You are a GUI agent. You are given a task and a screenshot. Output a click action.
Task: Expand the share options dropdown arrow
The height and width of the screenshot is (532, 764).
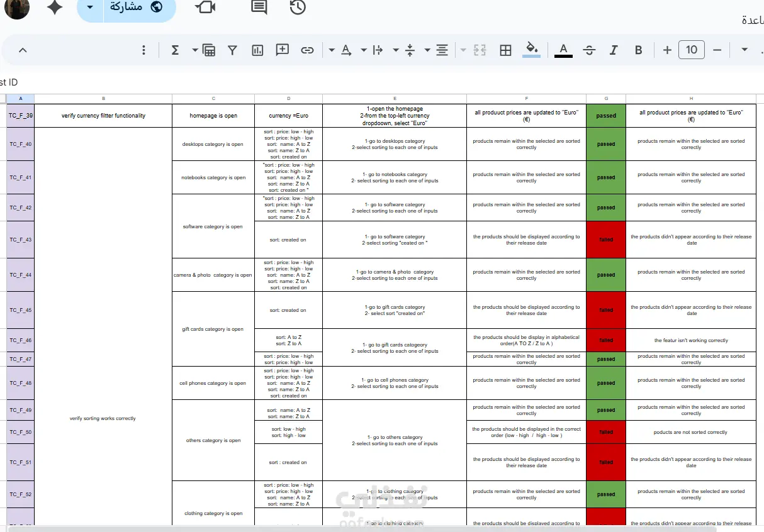click(91, 8)
